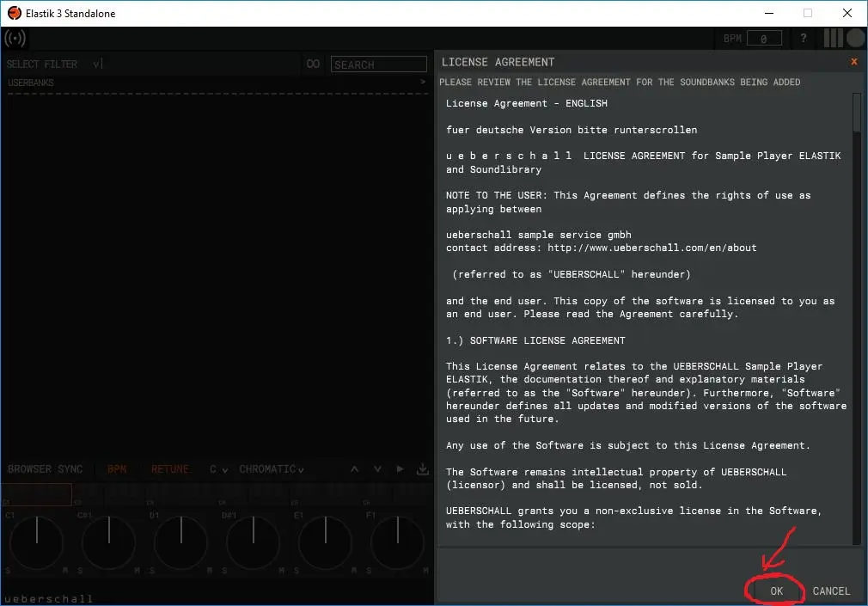Screen dimensions: 868x606
Task: Mute the E1 pad with its M button
Action: [354, 570]
